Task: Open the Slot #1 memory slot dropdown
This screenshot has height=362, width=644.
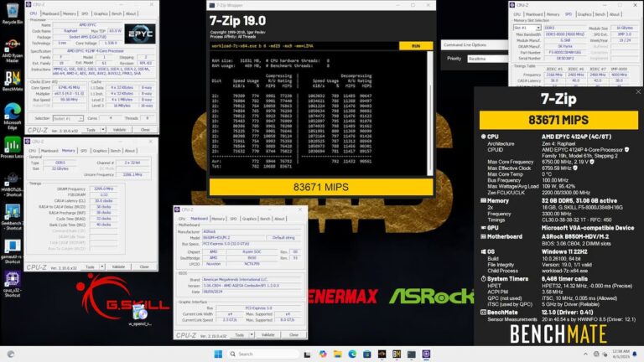Action: tap(527, 28)
